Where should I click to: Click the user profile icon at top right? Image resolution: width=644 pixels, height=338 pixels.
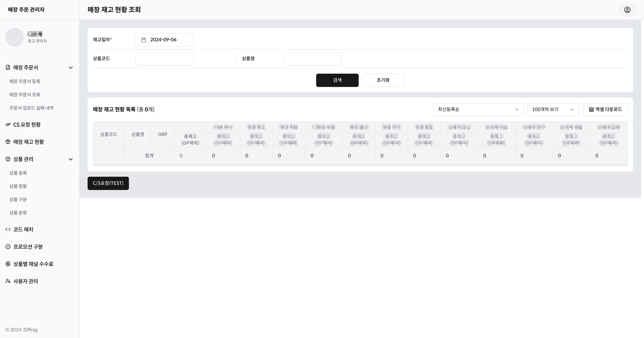point(627,10)
